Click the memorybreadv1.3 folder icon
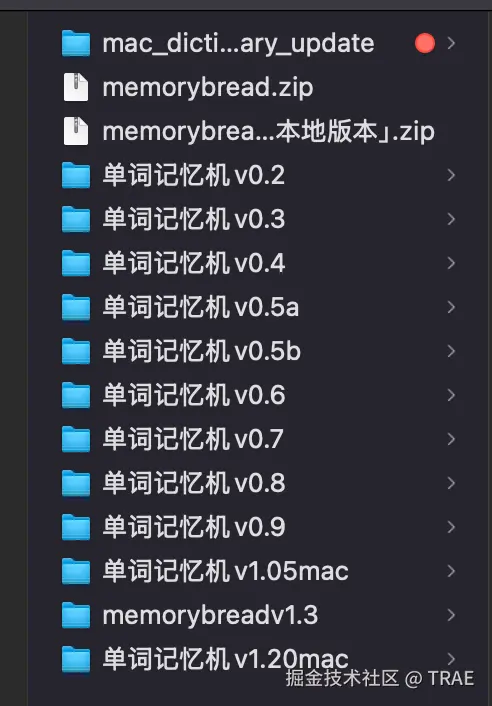Screen dimensions: 492x706 (x=76, y=615)
